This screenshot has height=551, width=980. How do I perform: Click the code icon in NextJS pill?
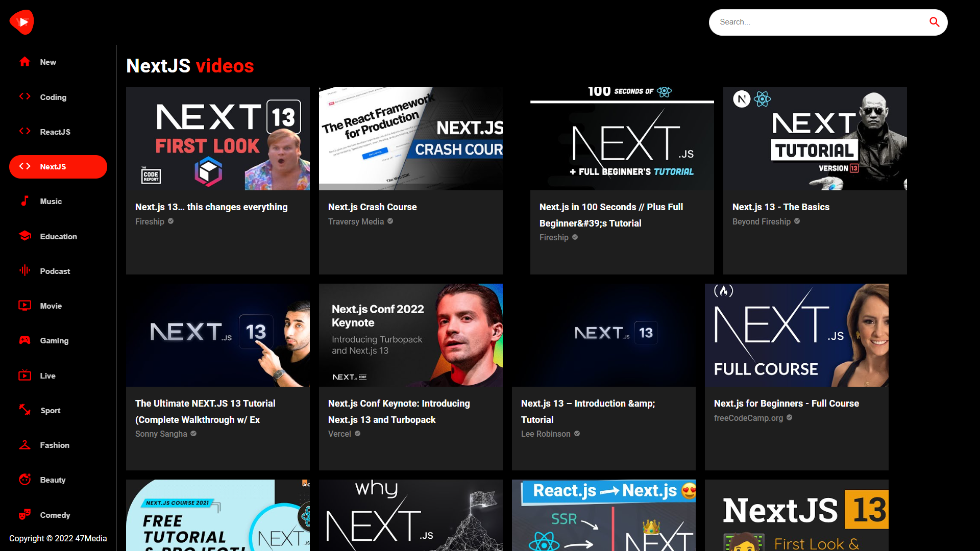pos(24,166)
